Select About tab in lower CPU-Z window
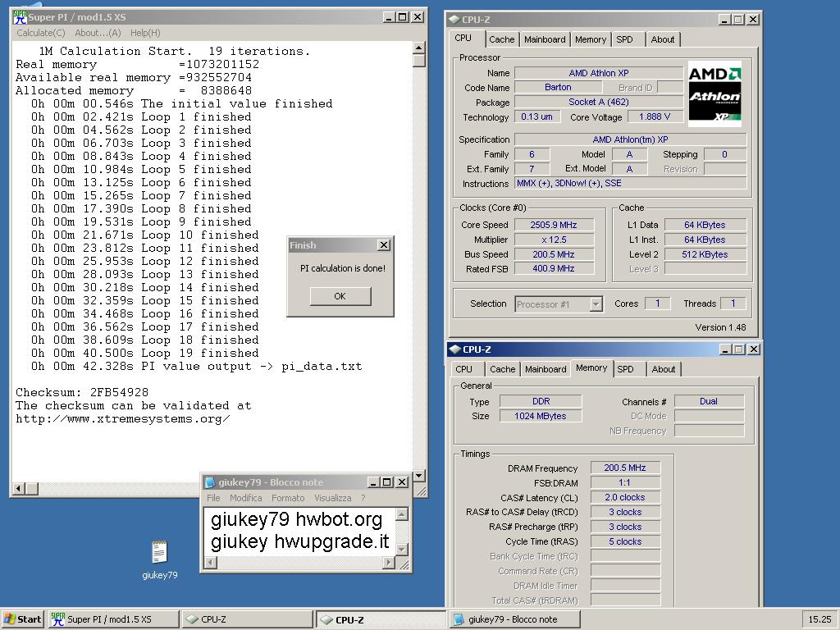This screenshot has width=840, height=630. click(663, 369)
